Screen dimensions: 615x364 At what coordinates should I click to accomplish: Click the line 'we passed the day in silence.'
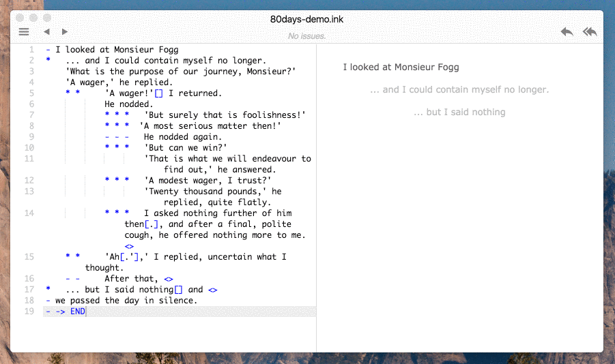coord(126,301)
